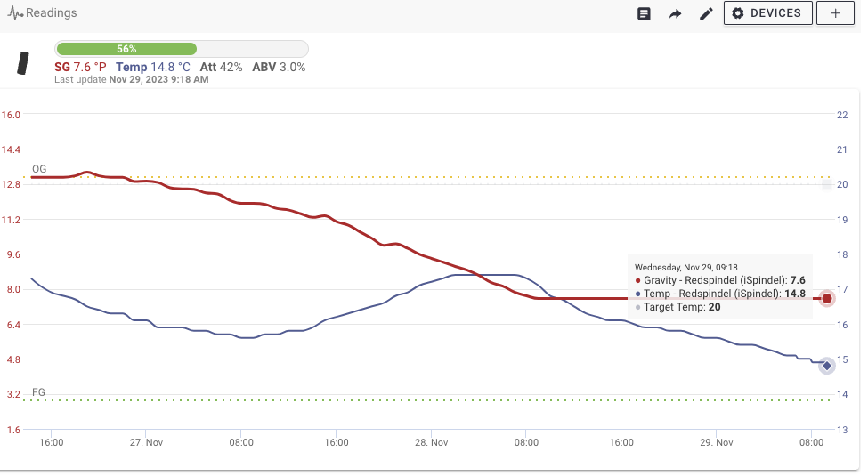Screen dimensions: 868x476
Task: Click the FG line label on chart
Action: click(x=38, y=392)
